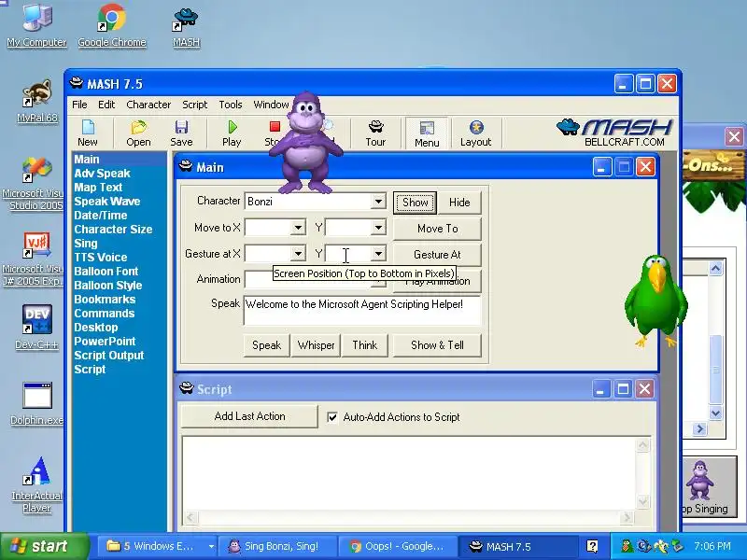747x560 pixels.
Task: Click the Show & Tell button
Action: click(437, 345)
